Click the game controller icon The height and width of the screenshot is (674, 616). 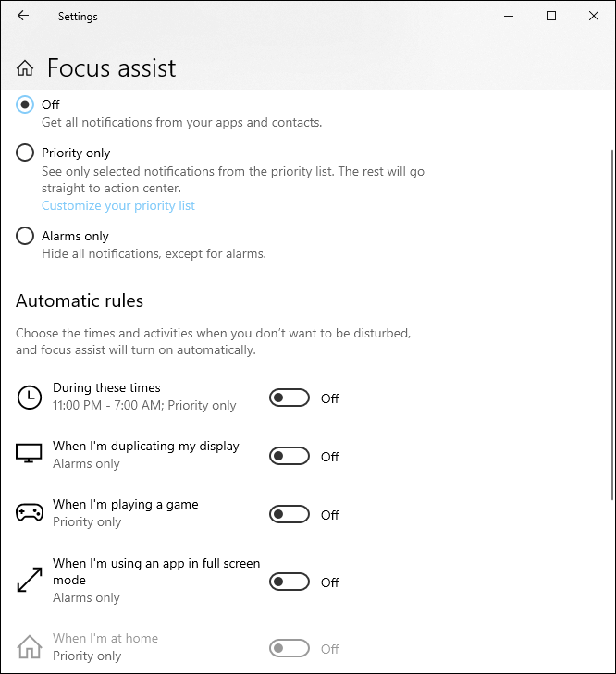30,513
